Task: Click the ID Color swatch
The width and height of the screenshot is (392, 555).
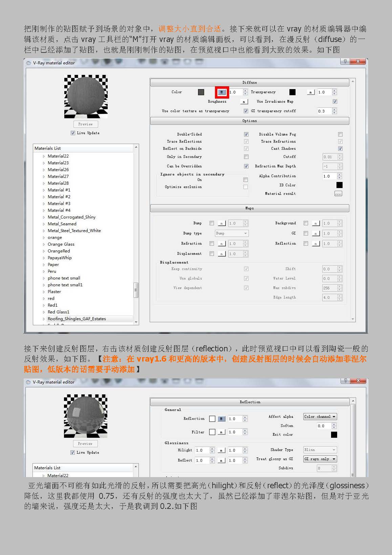Action: (339, 185)
